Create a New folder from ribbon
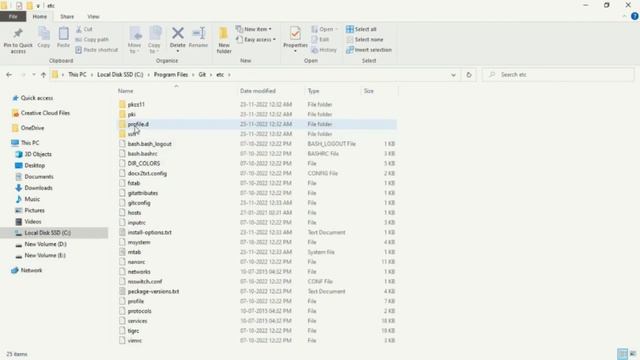640x360 pixels. point(224,40)
